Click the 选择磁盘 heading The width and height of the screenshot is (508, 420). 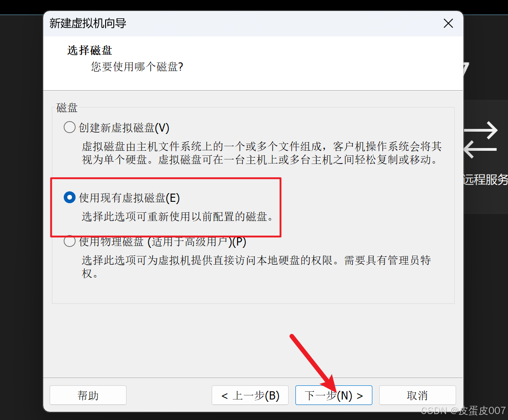click(x=90, y=50)
